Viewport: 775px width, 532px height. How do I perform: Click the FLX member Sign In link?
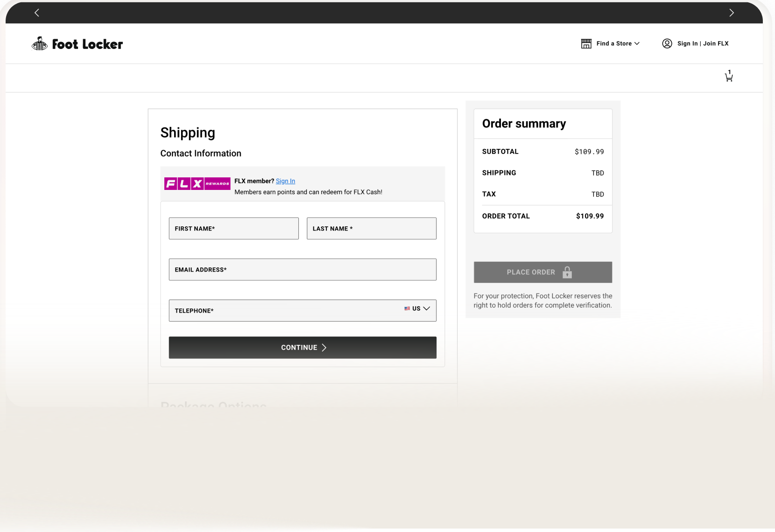285,181
